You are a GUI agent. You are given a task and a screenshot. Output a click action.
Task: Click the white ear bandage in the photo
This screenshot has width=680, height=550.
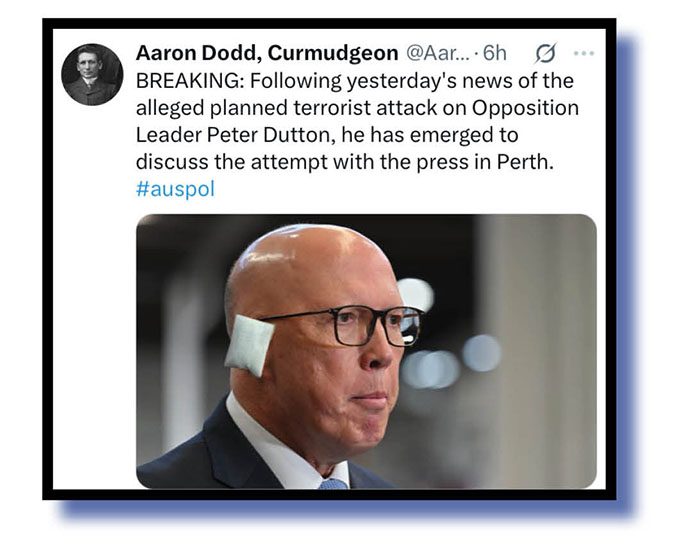click(x=249, y=345)
